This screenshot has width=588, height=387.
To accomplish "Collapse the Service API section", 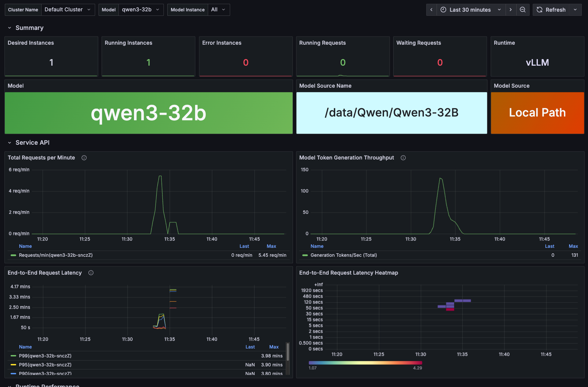I will tap(10, 143).
